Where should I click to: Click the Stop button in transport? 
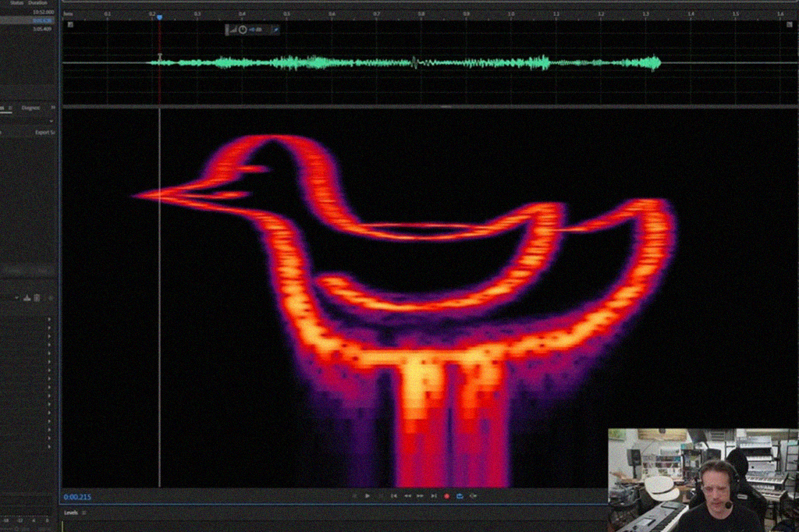354,496
